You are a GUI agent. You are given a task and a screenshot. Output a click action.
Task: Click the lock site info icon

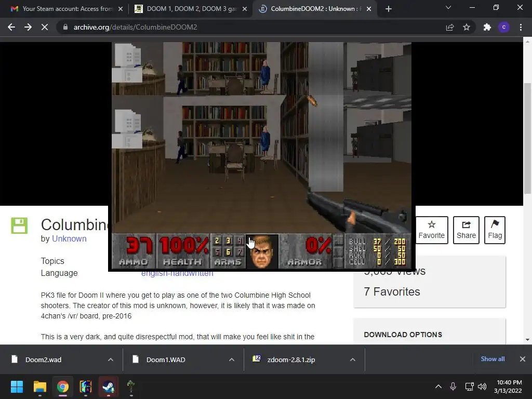coord(65,27)
